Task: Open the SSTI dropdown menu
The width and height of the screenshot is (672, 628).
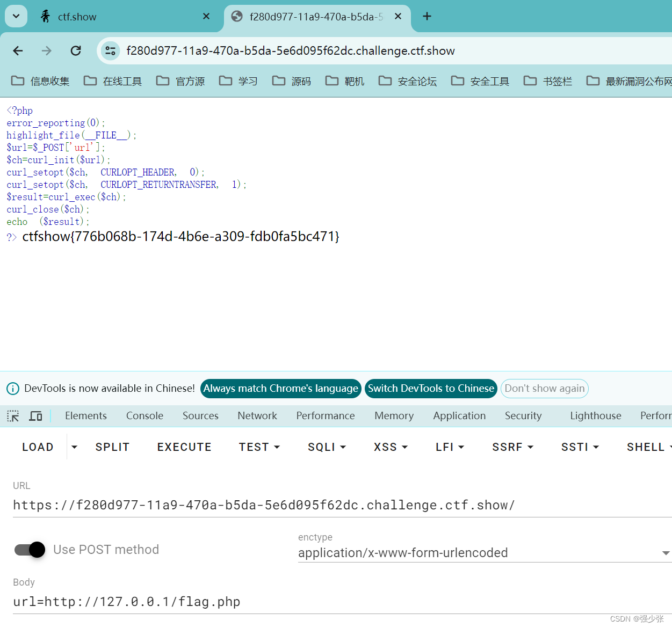Action: [x=580, y=447]
